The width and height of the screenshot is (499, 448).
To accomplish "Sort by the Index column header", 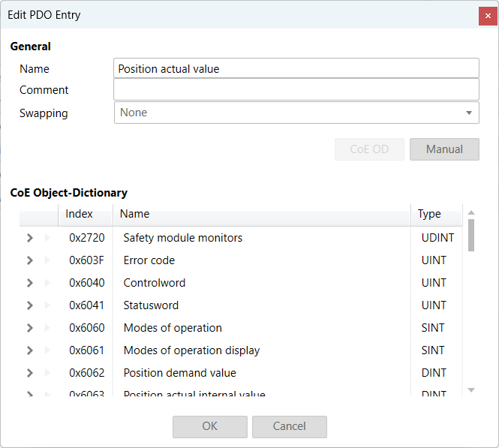I will 80,214.
